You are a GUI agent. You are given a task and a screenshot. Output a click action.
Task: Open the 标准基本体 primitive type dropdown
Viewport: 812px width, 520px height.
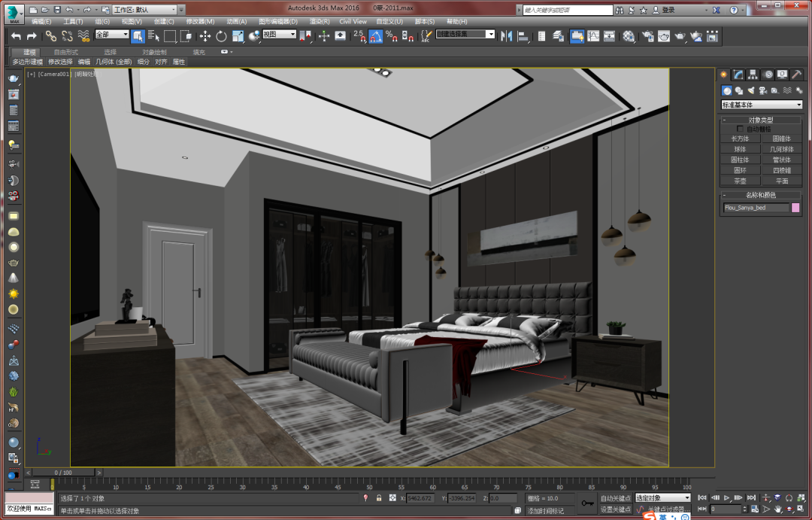click(x=761, y=105)
